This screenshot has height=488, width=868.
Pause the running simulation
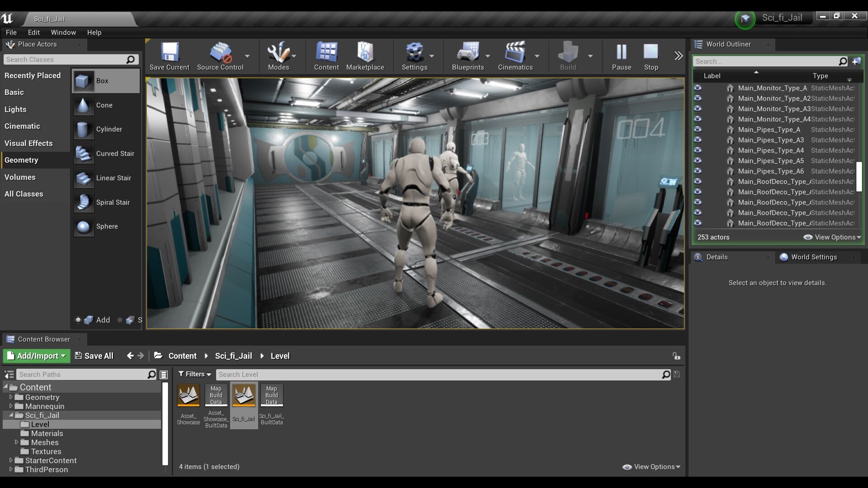[x=621, y=52]
